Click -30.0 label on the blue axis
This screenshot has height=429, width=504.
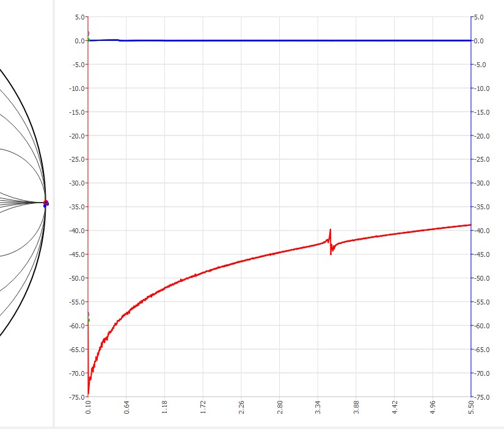[x=482, y=183]
